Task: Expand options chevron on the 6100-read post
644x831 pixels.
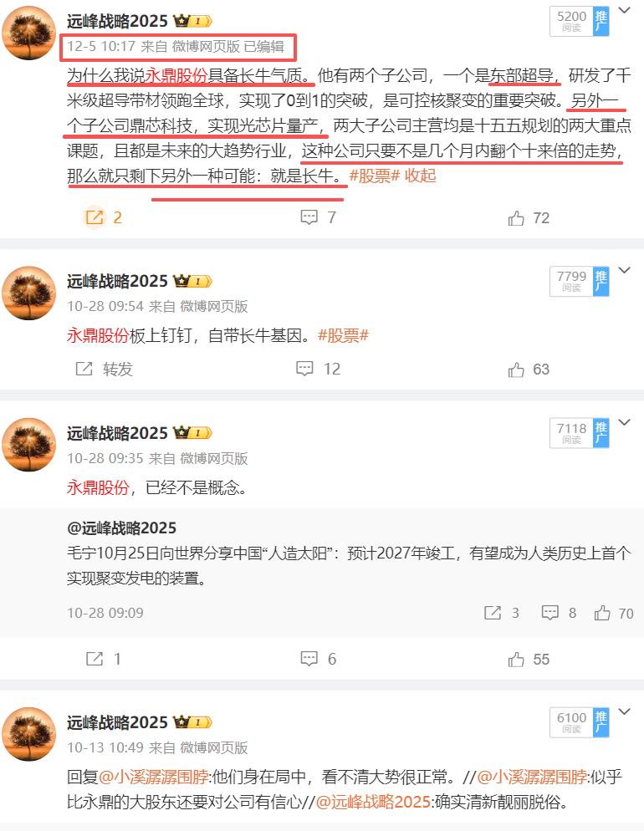Action: tap(625, 711)
